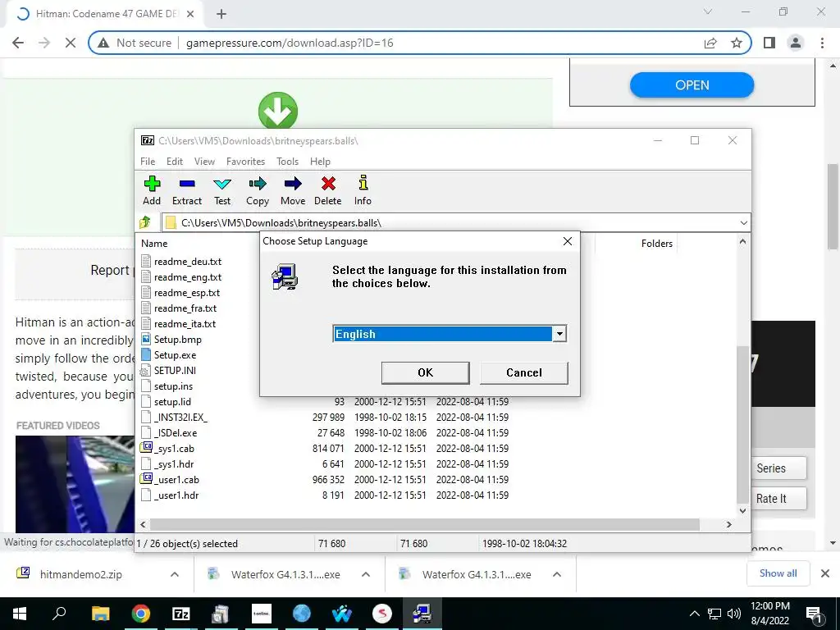
Task: Open the Favorites menu
Action: [245, 162]
